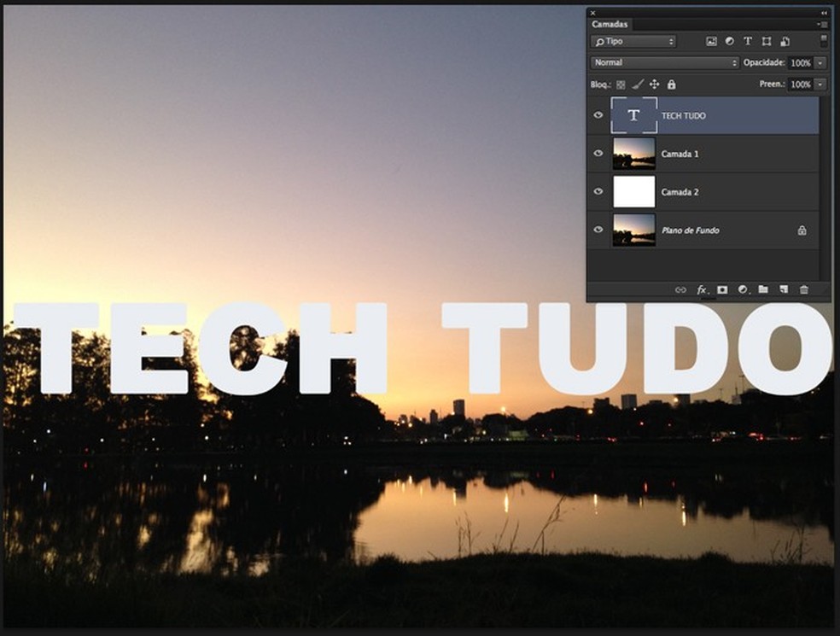Collapse the panel with double-arrow icon

coord(824,13)
